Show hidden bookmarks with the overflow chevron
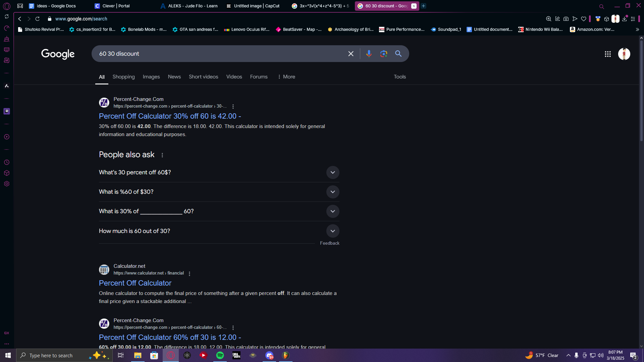Image resolution: width=644 pixels, height=362 pixels. click(637, 29)
